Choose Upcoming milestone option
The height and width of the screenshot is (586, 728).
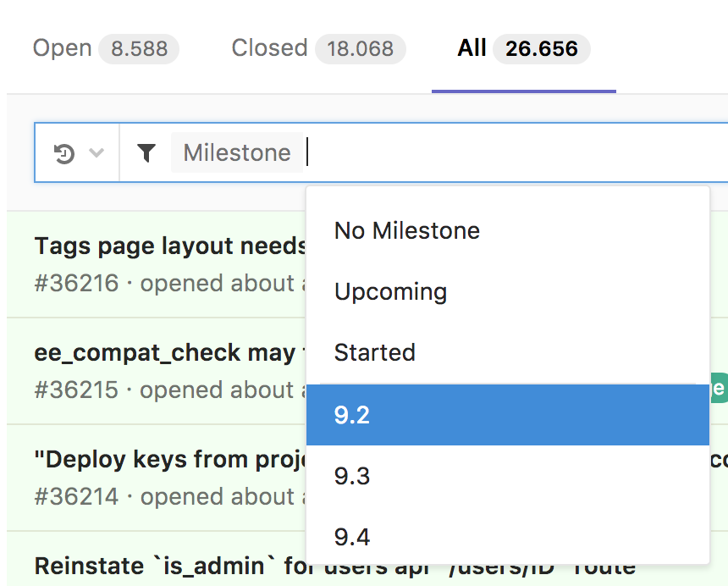tap(508, 291)
